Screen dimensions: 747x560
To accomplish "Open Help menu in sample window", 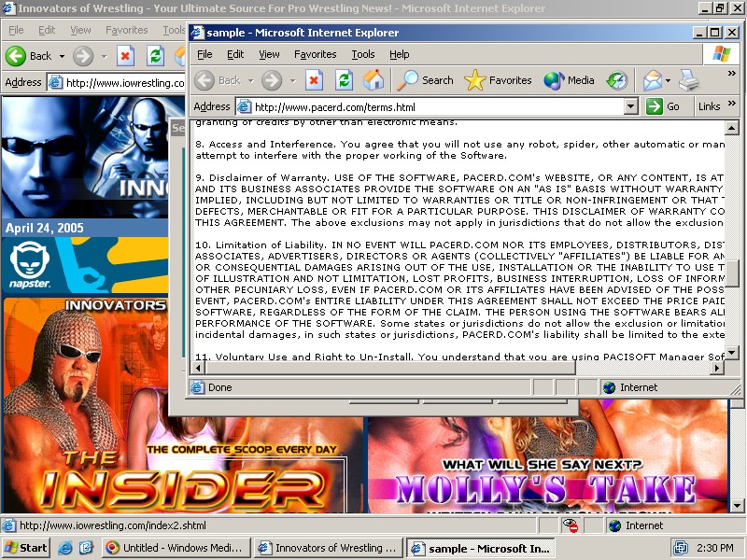I will [x=400, y=54].
